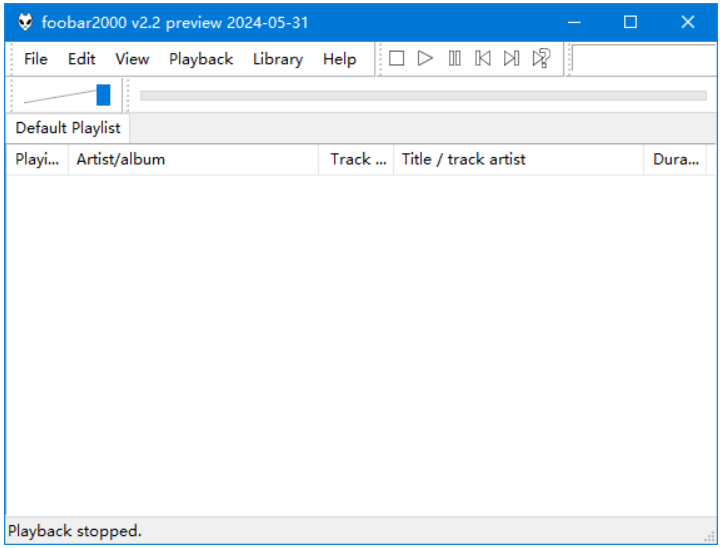This screenshot has height=548, width=720.
Task: Open the File menu
Action: [36, 59]
